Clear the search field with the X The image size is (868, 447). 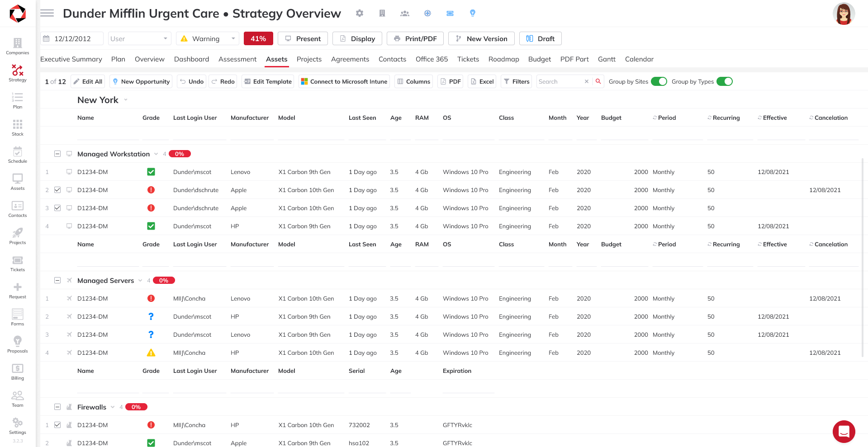coord(587,81)
